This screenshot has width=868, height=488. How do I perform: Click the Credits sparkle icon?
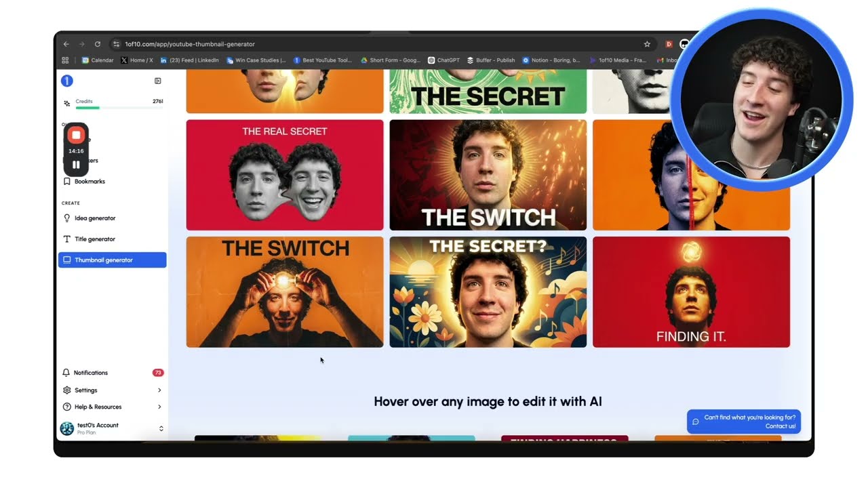pyautogui.click(x=66, y=104)
